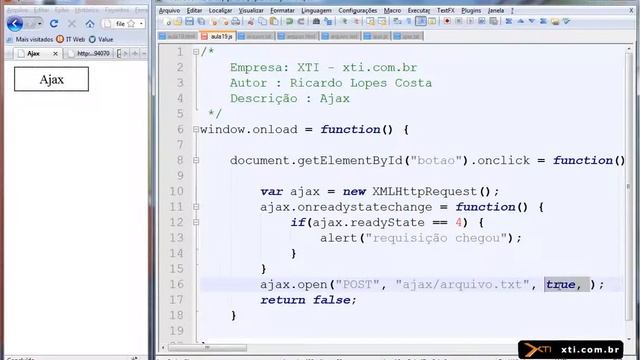Close the Ajax browser tab
Viewport: 640px width, 360px height.
click(x=55, y=53)
